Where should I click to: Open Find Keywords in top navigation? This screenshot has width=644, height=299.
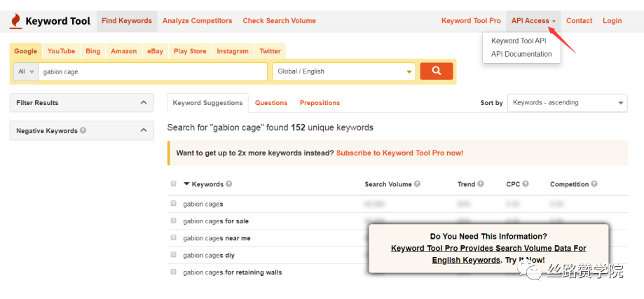tap(127, 21)
